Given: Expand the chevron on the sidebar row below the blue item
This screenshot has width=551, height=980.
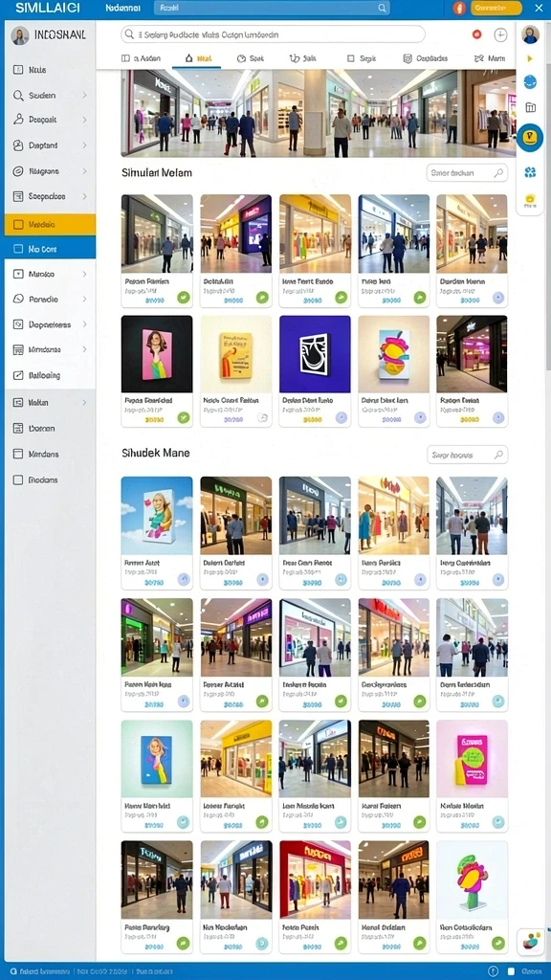Looking at the screenshot, I should (84, 274).
